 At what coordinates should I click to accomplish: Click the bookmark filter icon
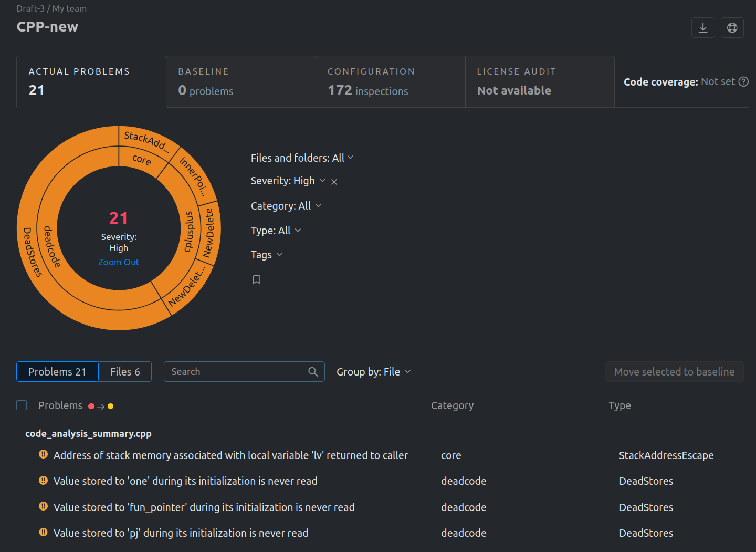[257, 279]
